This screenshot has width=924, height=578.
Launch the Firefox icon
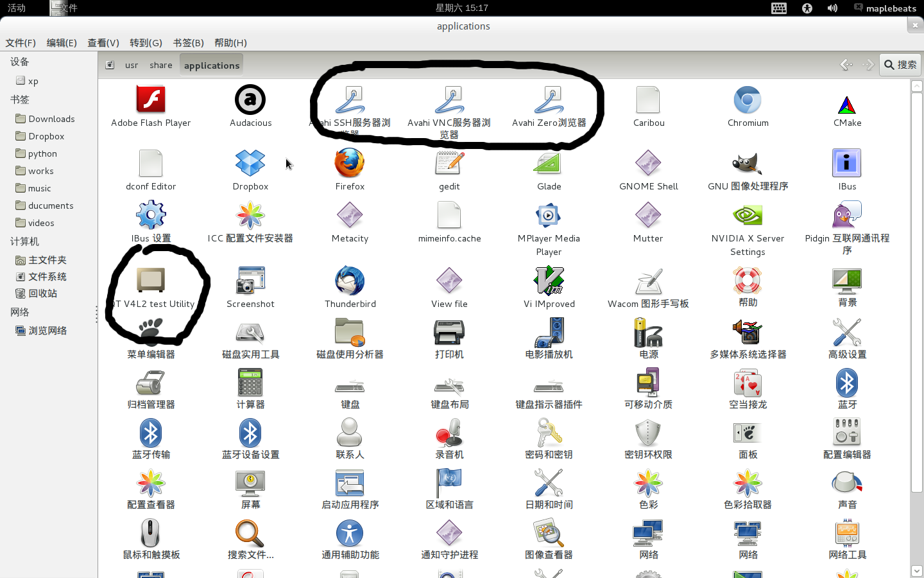point(350,163)
